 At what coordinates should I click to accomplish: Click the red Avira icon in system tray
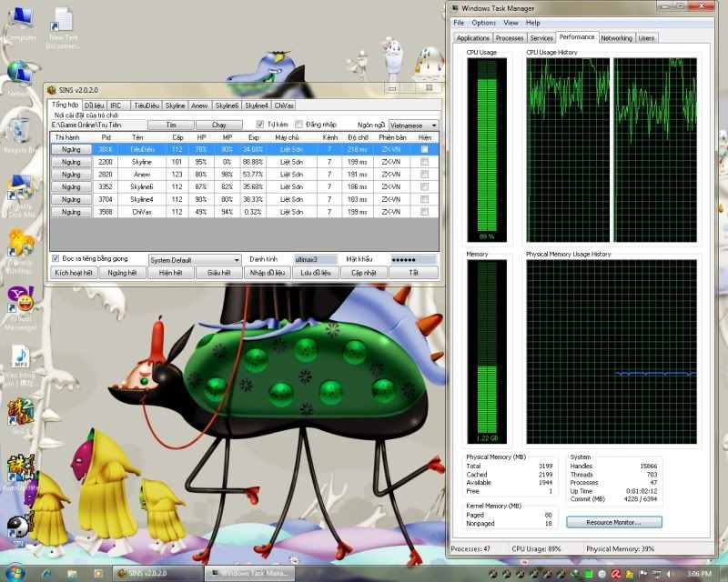coord(616,574)
